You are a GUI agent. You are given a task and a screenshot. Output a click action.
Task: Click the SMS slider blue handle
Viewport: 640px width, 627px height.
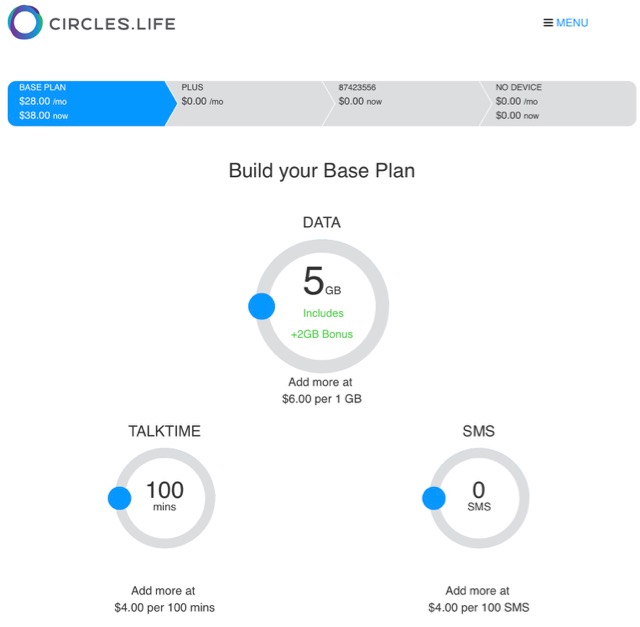tap(434, 498)
